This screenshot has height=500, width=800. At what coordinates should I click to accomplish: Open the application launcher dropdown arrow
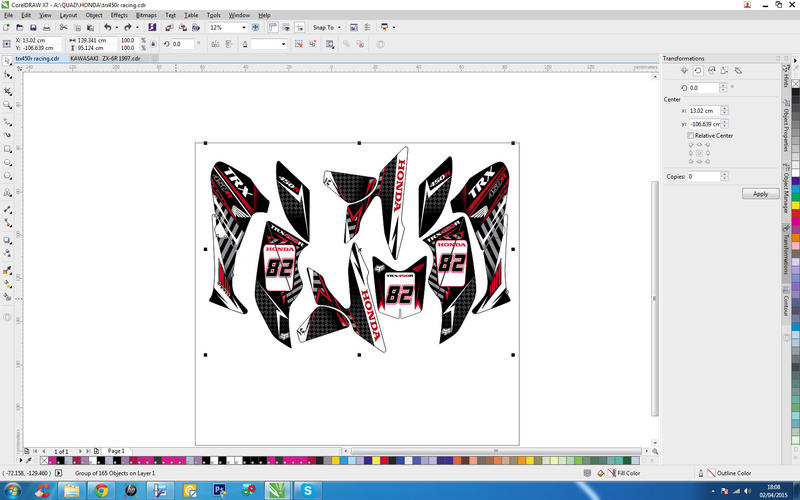click(x=393, y=28)
